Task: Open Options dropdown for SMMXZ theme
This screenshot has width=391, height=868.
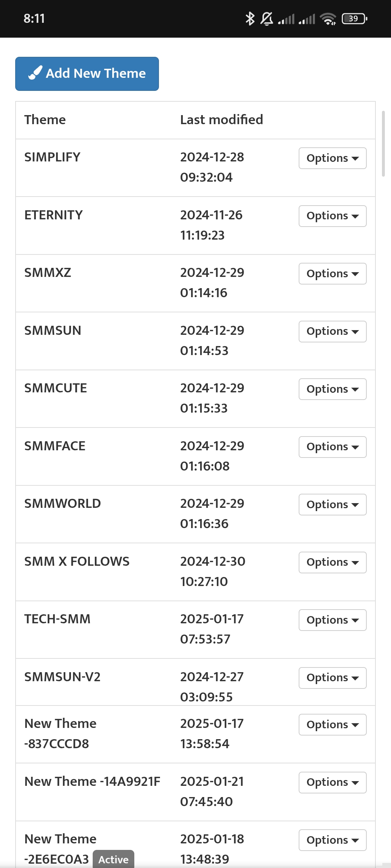Action: [332, 274]
